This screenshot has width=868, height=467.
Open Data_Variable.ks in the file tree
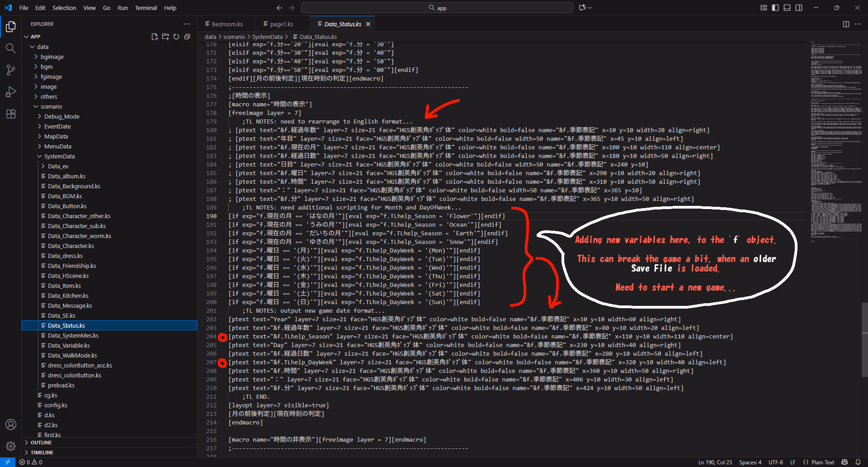click(x=69, y=345)
